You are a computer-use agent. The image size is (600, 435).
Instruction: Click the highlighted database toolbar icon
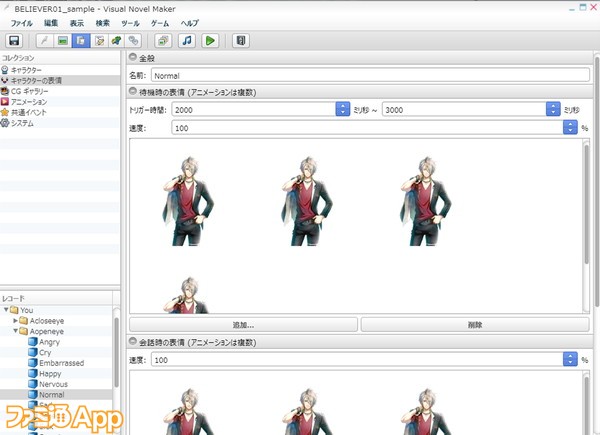(81, 41)
